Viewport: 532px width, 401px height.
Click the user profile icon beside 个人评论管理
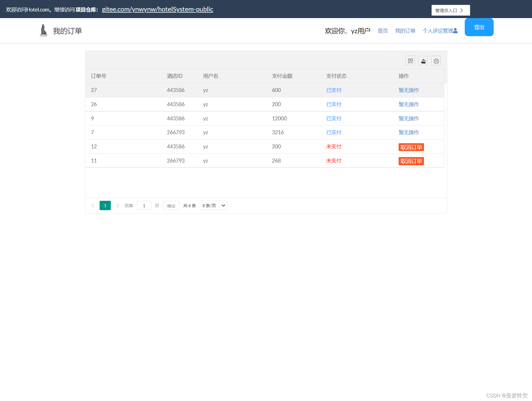pyautogui.click(x=455, y=31)
